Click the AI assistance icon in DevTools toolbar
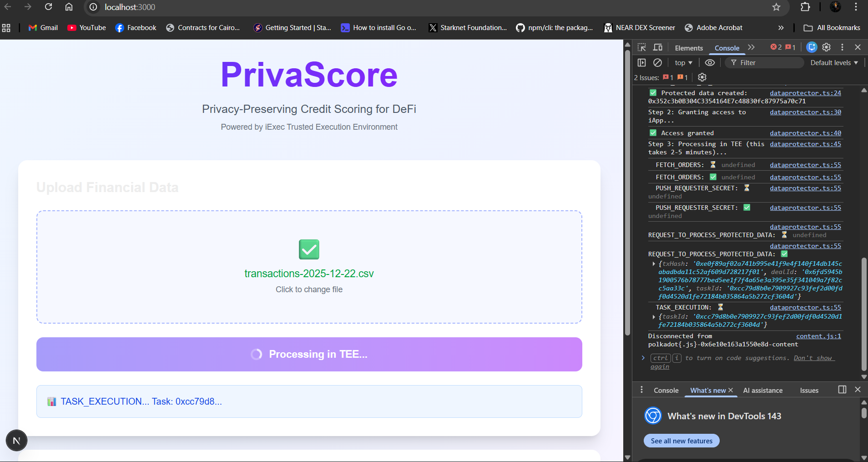 click(x=812, y=47)
